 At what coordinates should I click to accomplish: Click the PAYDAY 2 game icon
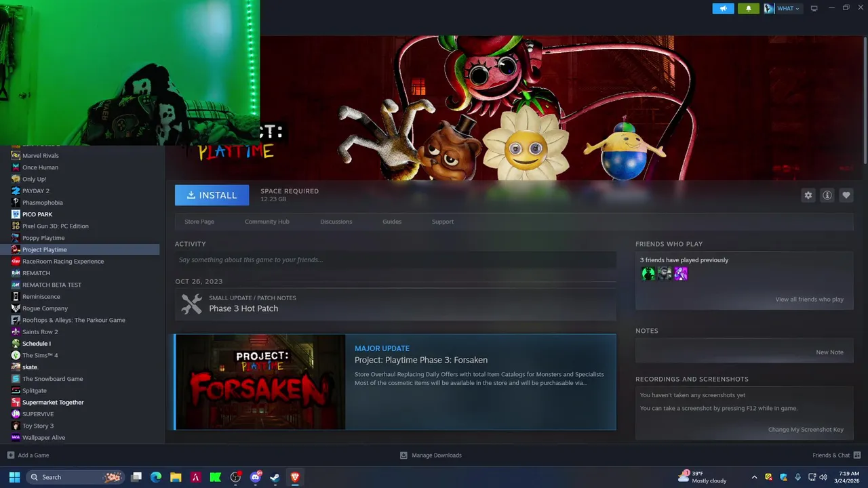[16, 191]
